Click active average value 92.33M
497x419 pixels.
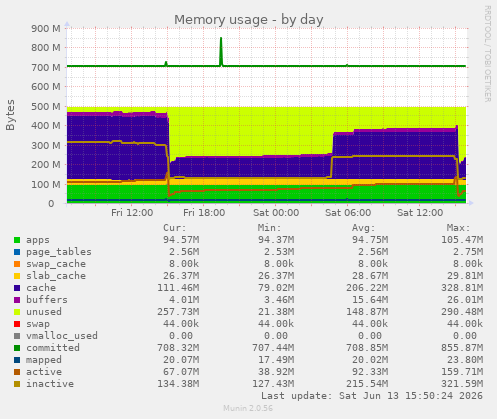tap(370, 372)
